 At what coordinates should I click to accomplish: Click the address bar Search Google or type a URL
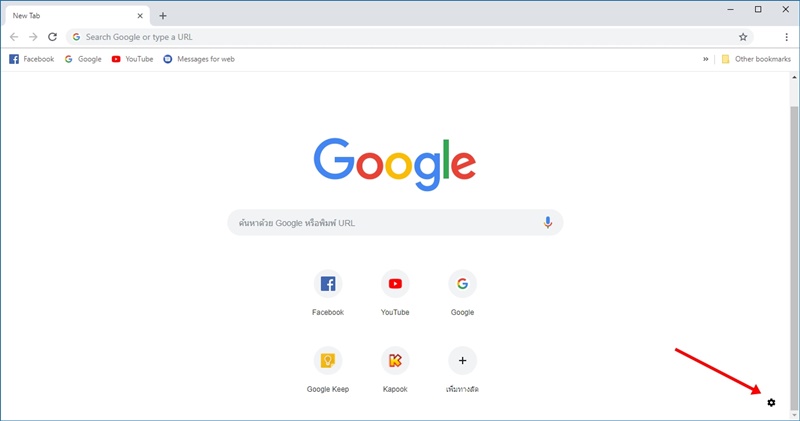410,37
